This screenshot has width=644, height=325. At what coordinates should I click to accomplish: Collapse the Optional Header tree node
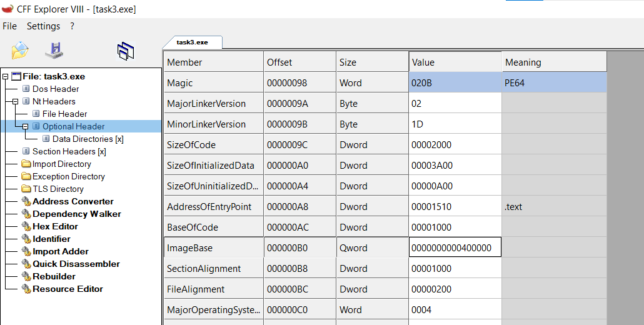point(26,126)
